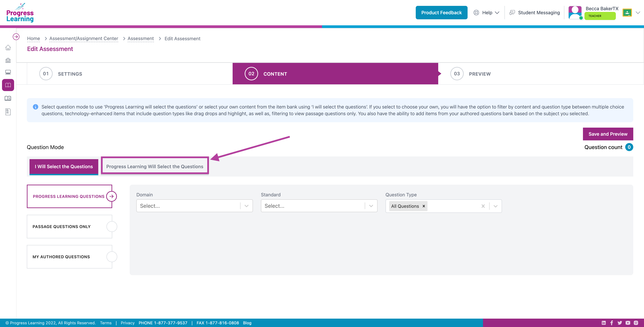Go to Assessment/Assignment Center breadcrumb
644x327 pixels.
click(x=84, y=39)
